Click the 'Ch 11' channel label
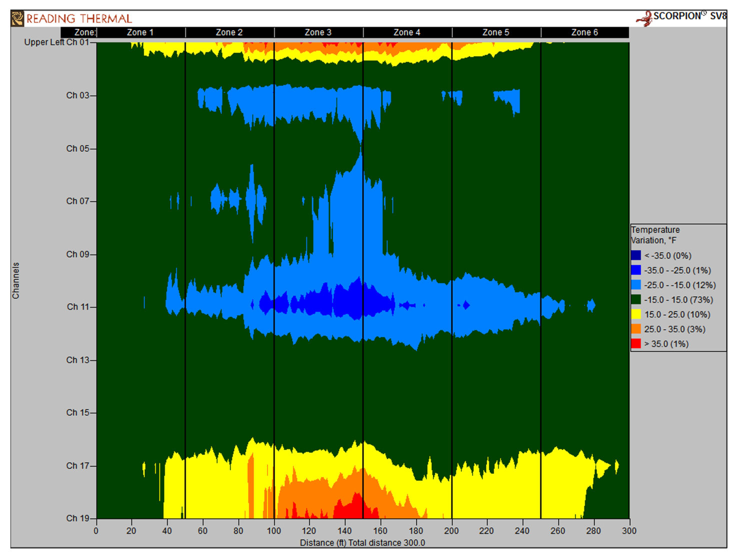 tap(78, 307)
